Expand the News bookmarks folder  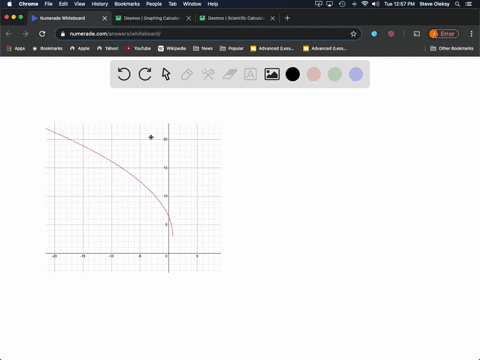(x=203, y=48)
